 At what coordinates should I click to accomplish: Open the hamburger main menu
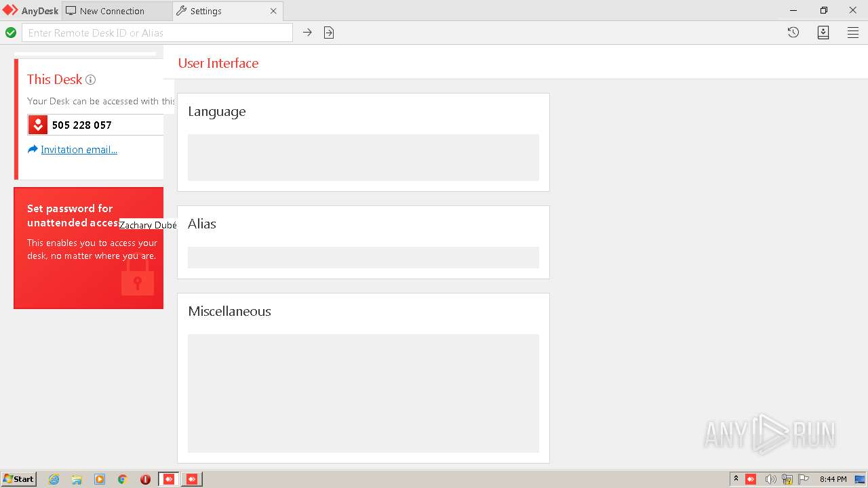[853, 33]
